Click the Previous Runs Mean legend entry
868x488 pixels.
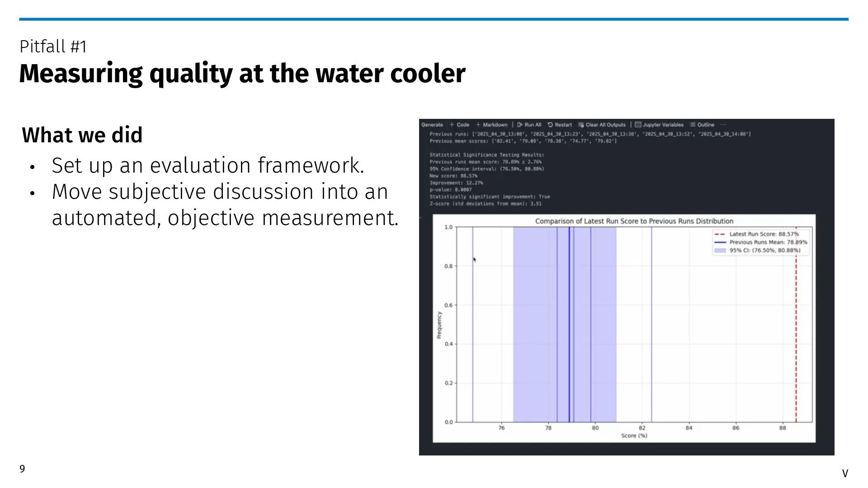(768, 242)
